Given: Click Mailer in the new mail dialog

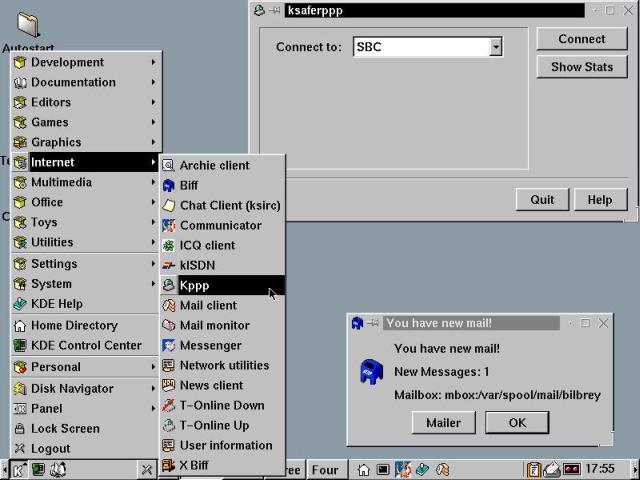Looking at the screenshot, I should 443,422.
